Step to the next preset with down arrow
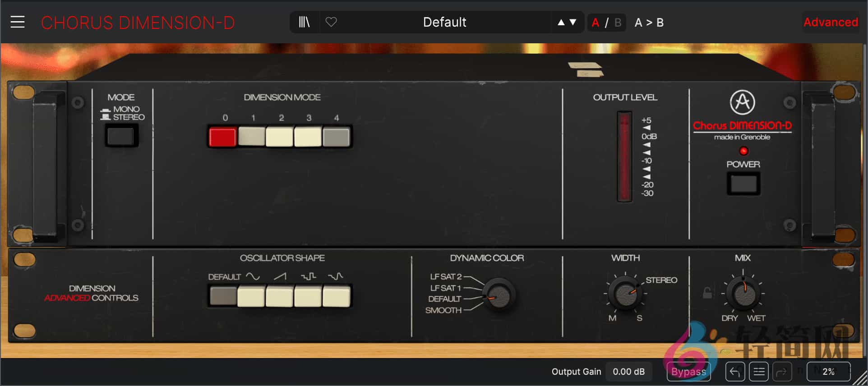Screen dimensions: 868x386 [573, 22]
